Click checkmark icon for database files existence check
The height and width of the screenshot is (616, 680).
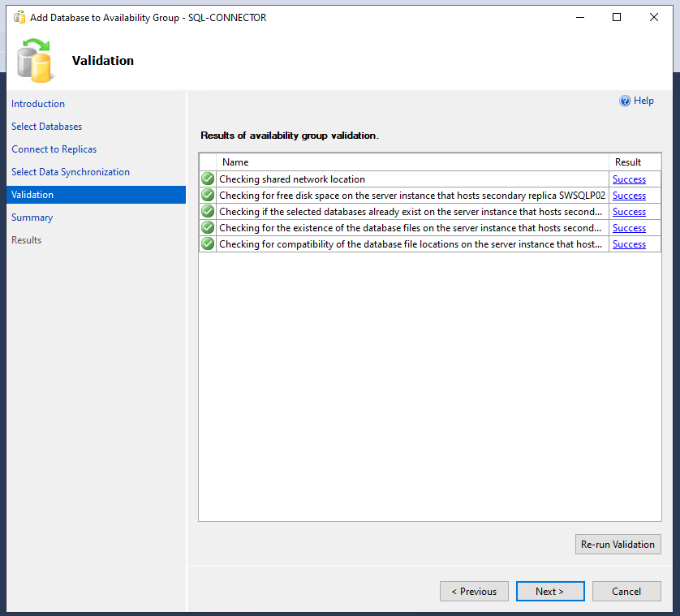point(208,227)
